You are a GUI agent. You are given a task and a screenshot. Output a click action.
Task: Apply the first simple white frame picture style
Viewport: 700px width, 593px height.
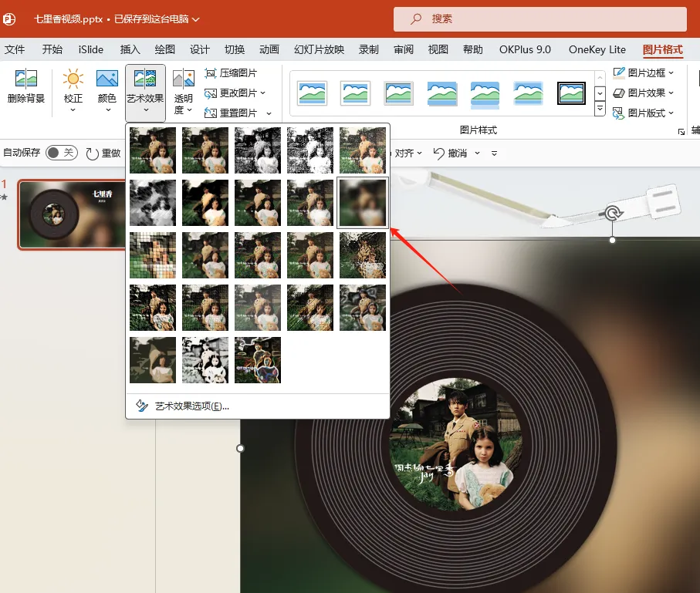(x=312, y=93)
